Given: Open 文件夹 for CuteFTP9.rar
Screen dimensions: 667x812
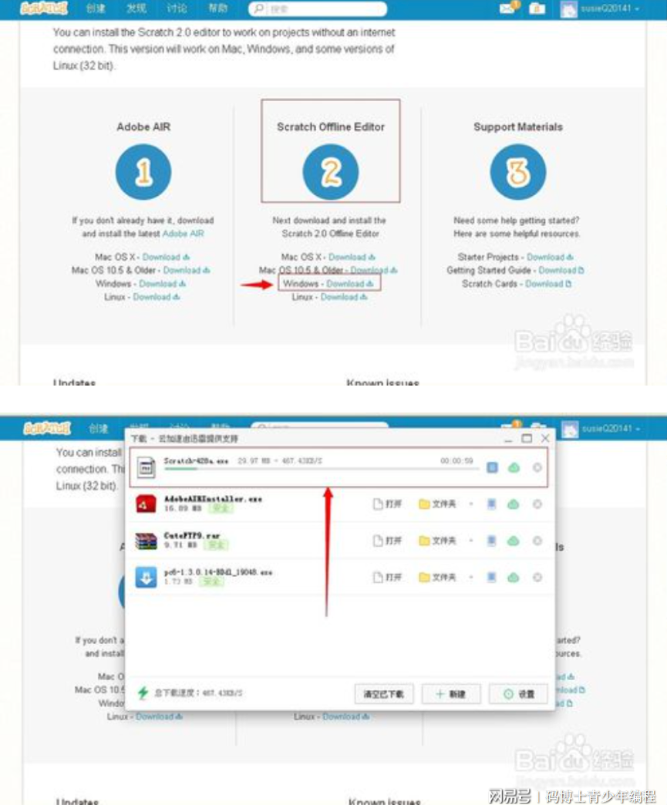Looking at the screenshot, I should pos(437,541).
